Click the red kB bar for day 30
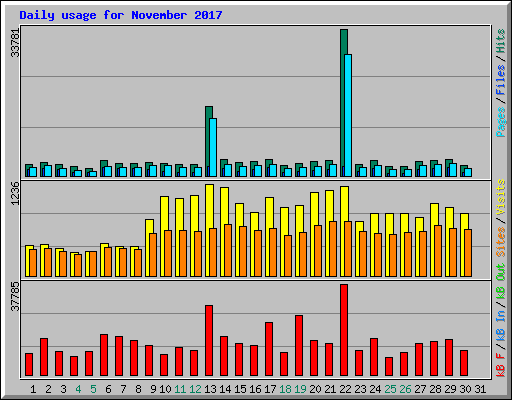512x400 pixels. tap(464, 363)
